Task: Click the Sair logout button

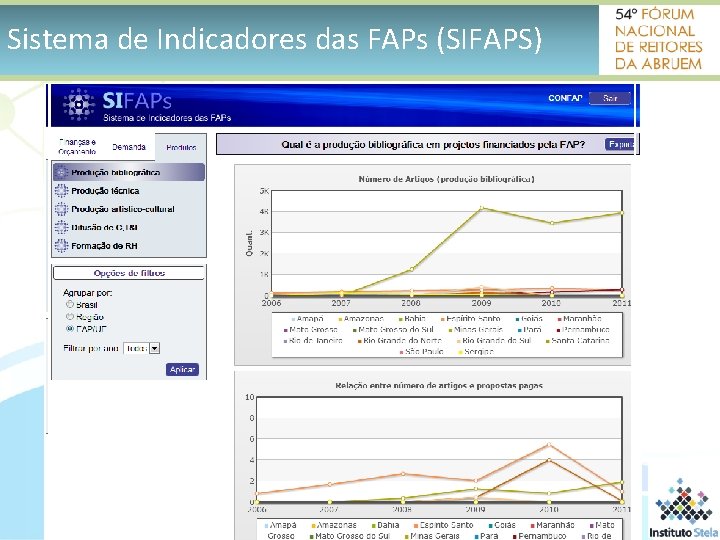Action: click(x=610, y=98)
